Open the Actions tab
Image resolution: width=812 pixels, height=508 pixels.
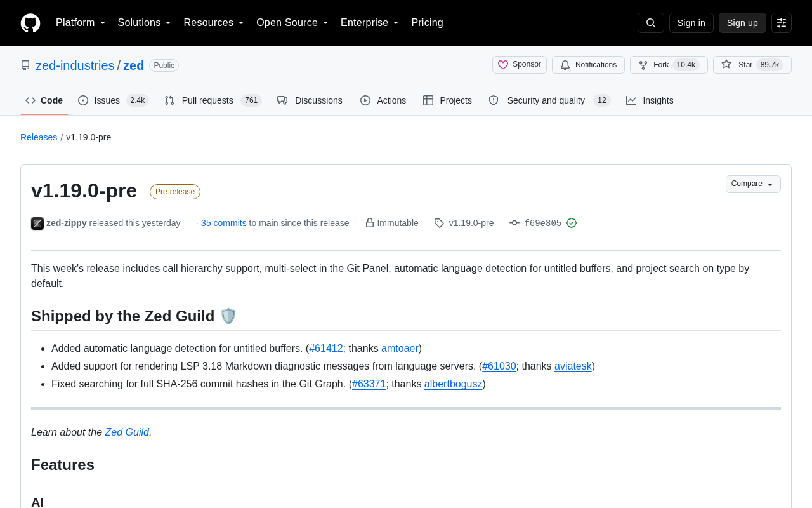(x=383, y=100)
